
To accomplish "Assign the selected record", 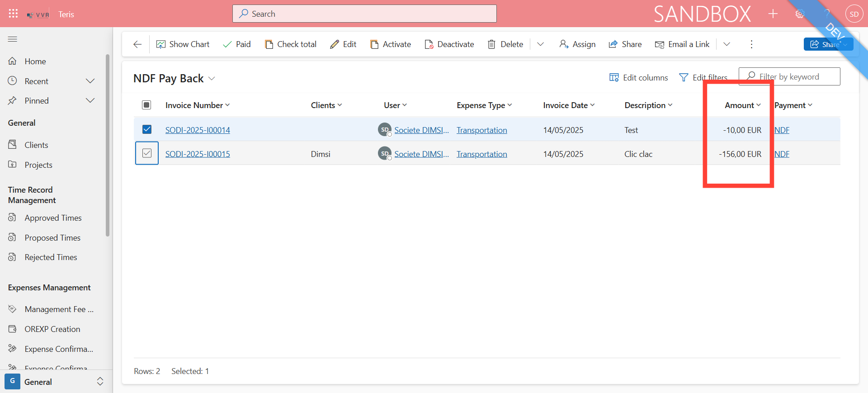I will point(577,44).
